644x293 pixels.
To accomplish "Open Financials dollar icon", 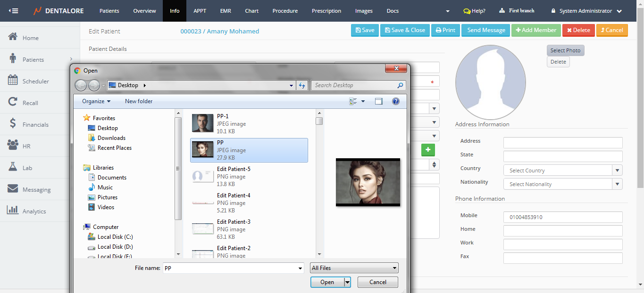I will coord(13,124).
